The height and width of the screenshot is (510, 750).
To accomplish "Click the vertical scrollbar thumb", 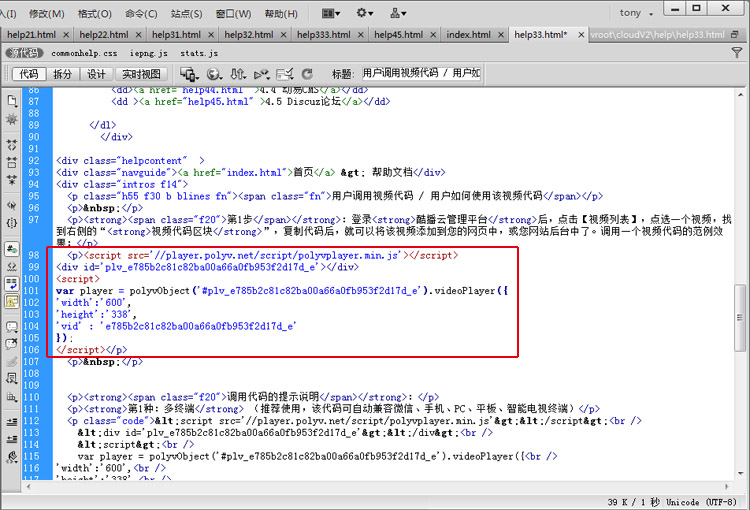I will [x=740, y=318].
